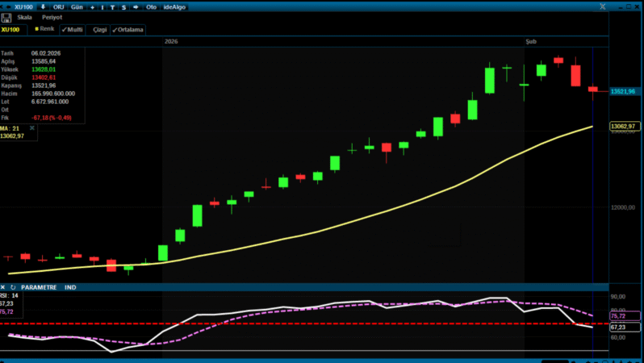This screenshot has height=363, width=644.
Task: Toggle the Multi checkbox
Action: pyautogui.click(x=72, y=30)
